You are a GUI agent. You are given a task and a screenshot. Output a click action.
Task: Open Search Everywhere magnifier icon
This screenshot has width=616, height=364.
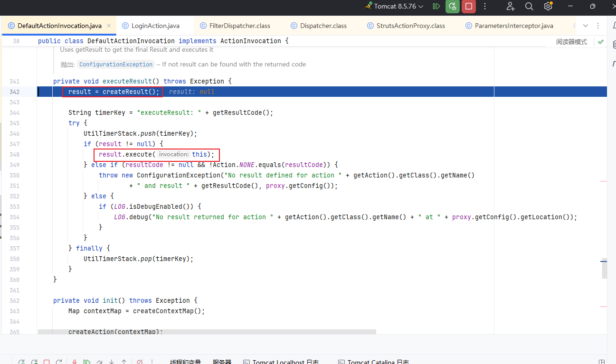pyautogui.click(x=529, y=6)
